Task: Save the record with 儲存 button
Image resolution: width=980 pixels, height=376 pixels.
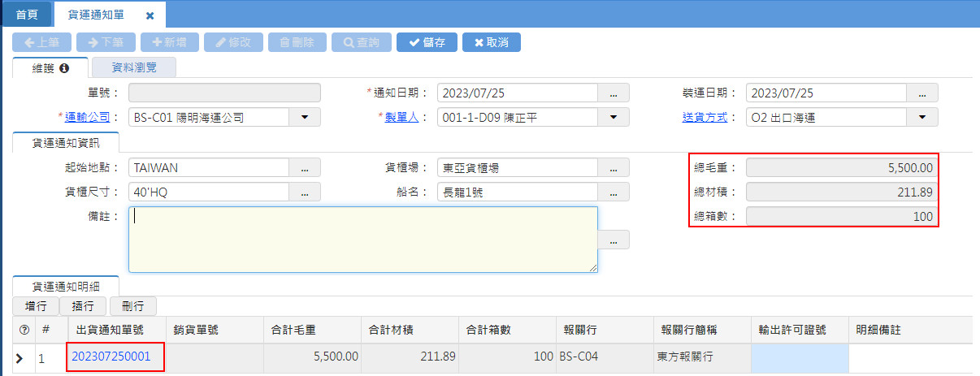Action: point(427,42)
